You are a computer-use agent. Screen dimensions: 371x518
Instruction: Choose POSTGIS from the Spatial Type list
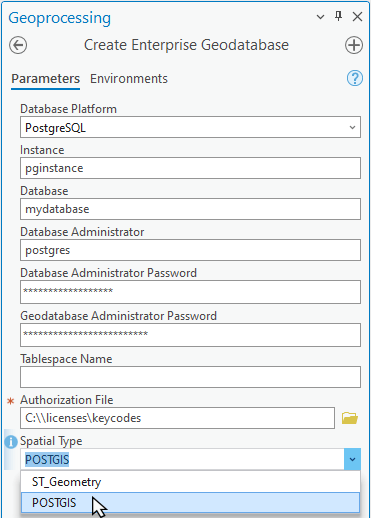[x=190, y=503]
